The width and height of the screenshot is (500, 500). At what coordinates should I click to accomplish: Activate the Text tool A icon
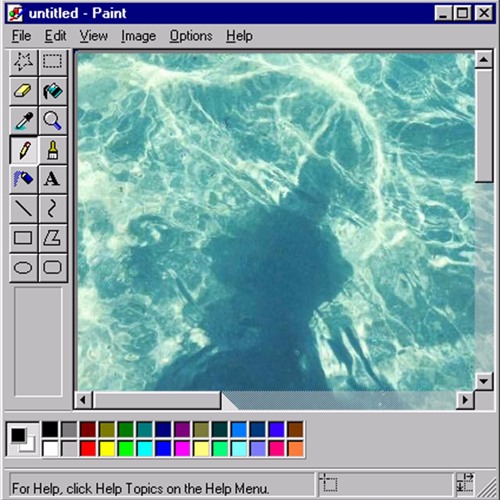click(x=53, y=179)
